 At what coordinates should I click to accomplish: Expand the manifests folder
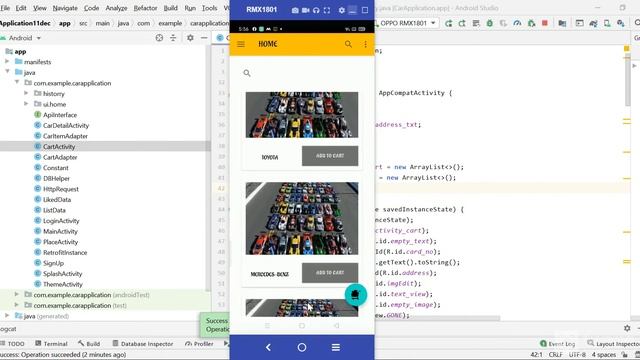pos(7,62)
